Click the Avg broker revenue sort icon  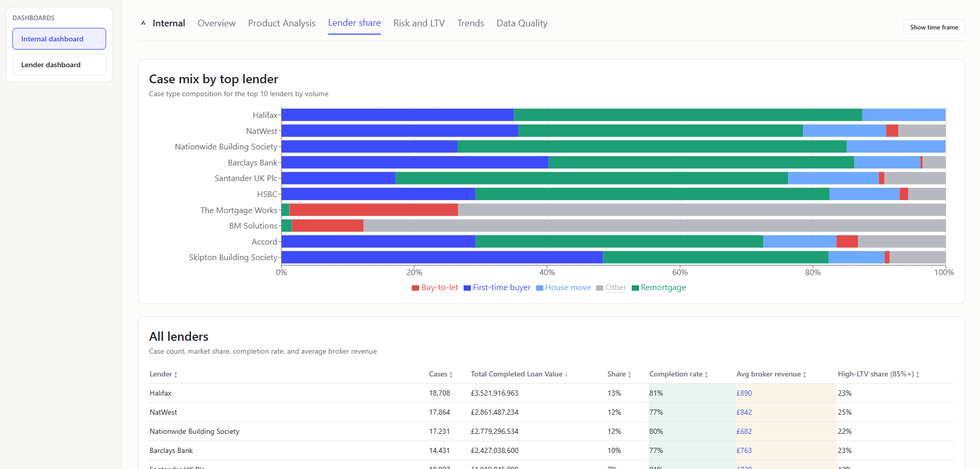(804, 374)
